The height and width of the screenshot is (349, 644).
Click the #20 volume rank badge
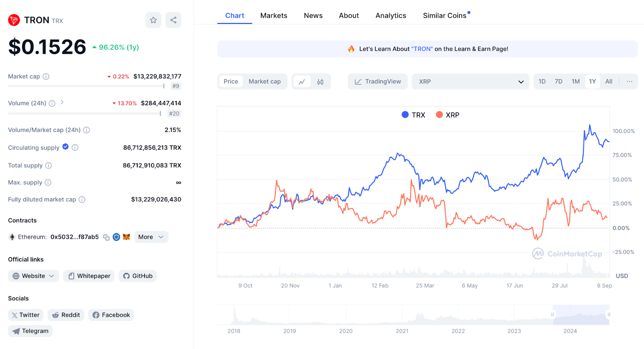[x=174, y=114]
